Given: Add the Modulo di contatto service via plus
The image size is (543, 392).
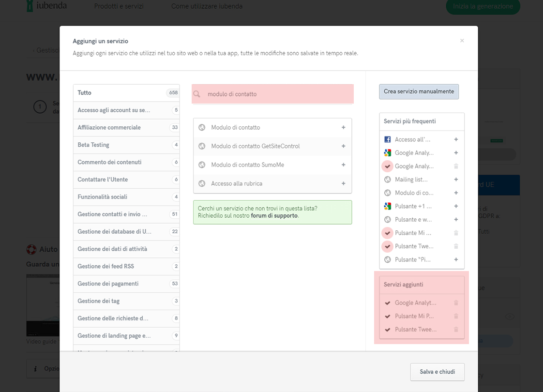Looking at the screenshot, I should click(343, 127).
